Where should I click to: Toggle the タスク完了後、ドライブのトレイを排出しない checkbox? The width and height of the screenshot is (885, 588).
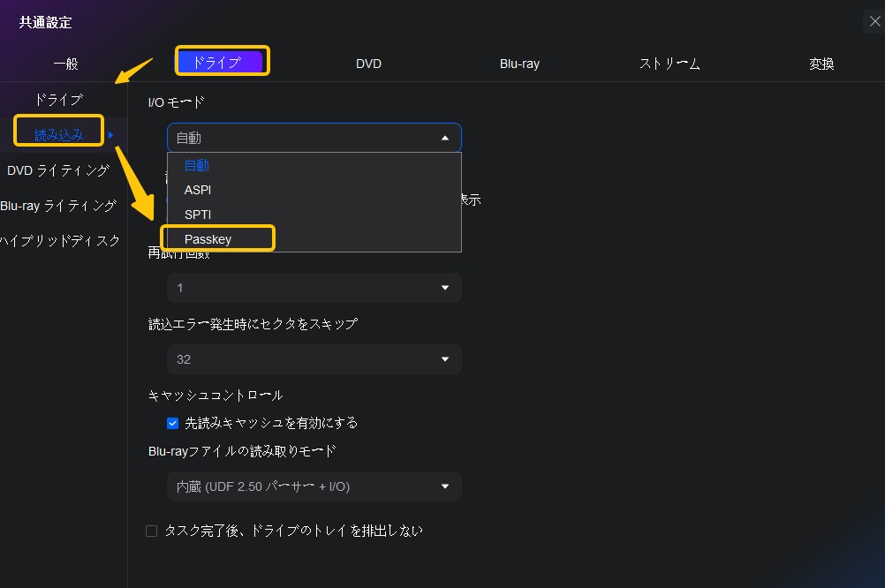coord(152,531)
